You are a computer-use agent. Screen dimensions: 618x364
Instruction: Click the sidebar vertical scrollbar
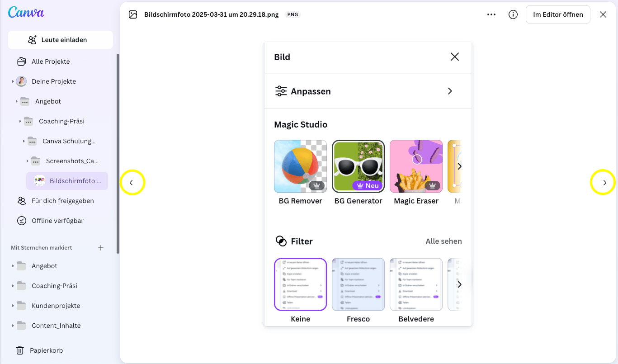click(118, 154)
